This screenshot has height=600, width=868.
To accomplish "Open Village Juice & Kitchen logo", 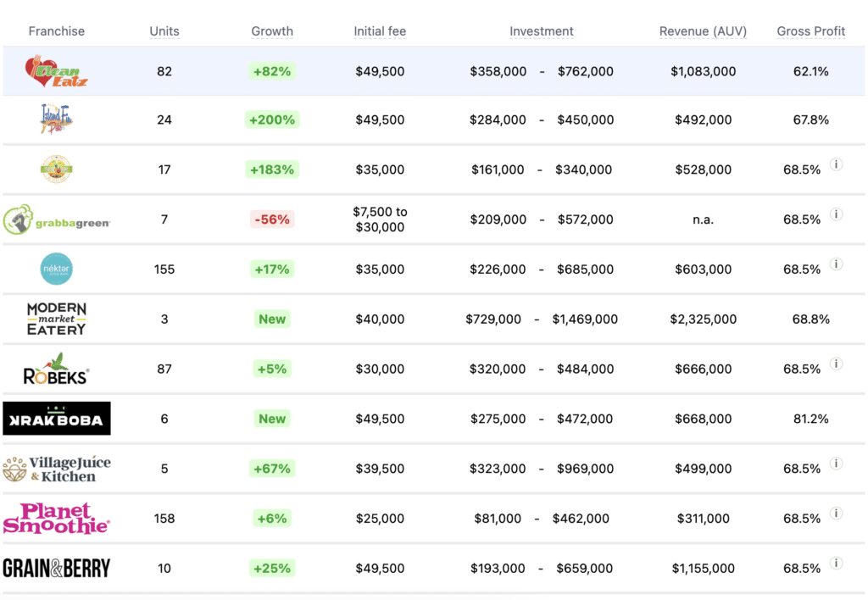I will (x=57, y=469).
